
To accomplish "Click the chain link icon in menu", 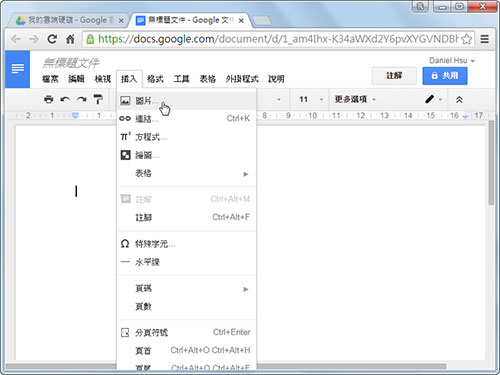I will tap(125, 118).
